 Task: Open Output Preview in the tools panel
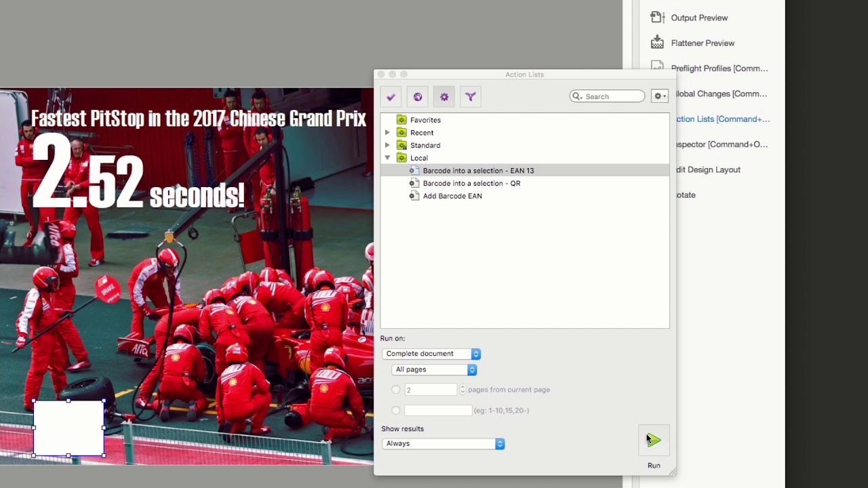tap(699, 18)
